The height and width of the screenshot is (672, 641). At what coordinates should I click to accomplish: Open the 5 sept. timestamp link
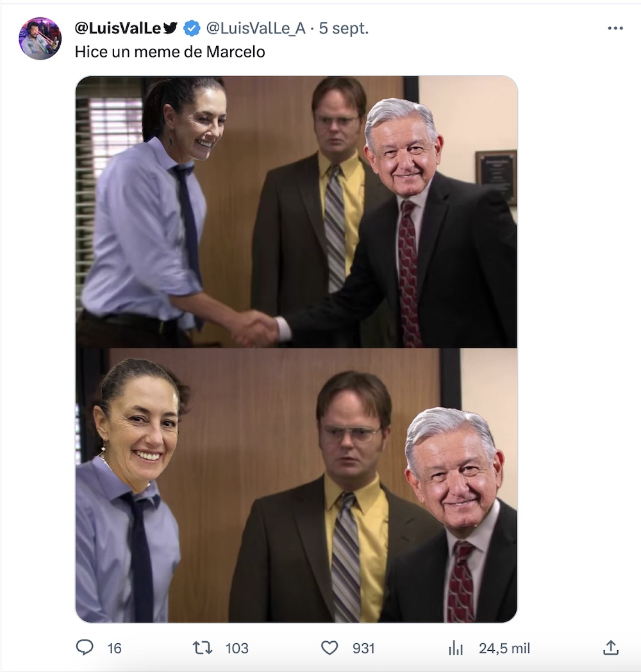[344, 28]
